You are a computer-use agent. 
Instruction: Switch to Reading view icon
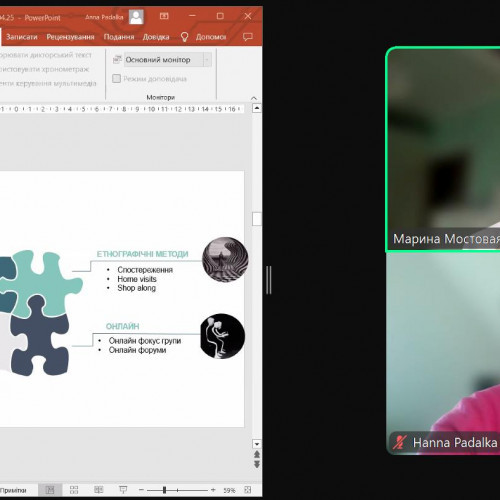pos(99,490)
